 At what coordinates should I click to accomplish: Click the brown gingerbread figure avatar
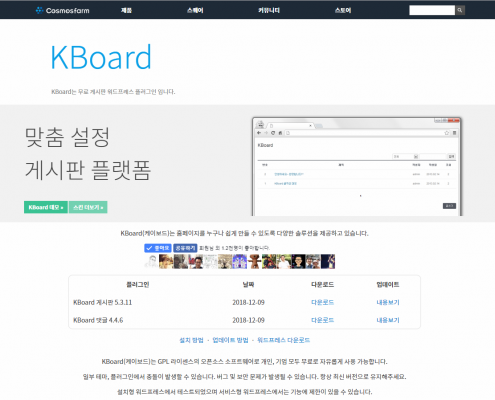tap(255, 261)
